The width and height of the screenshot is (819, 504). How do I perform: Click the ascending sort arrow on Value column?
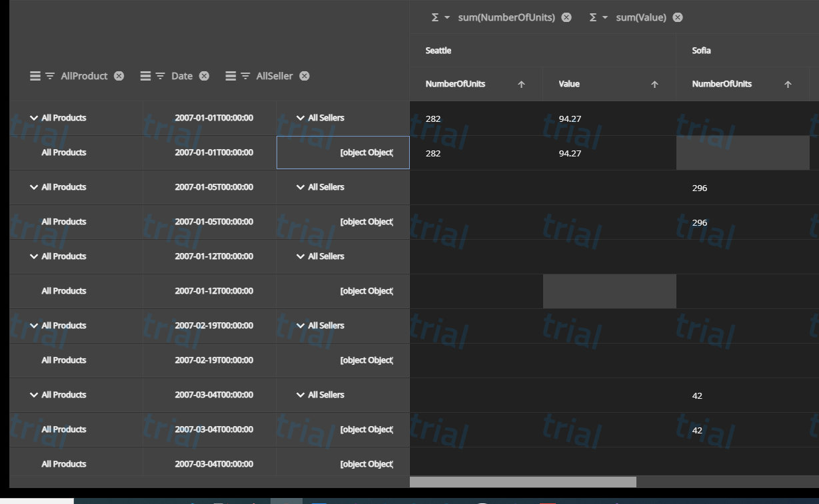coord(654,84)
